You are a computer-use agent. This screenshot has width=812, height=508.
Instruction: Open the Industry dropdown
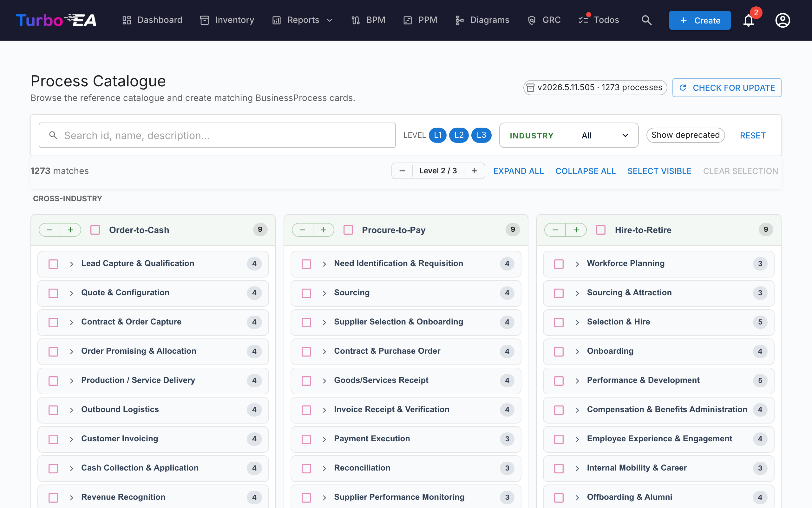point(569,135)
